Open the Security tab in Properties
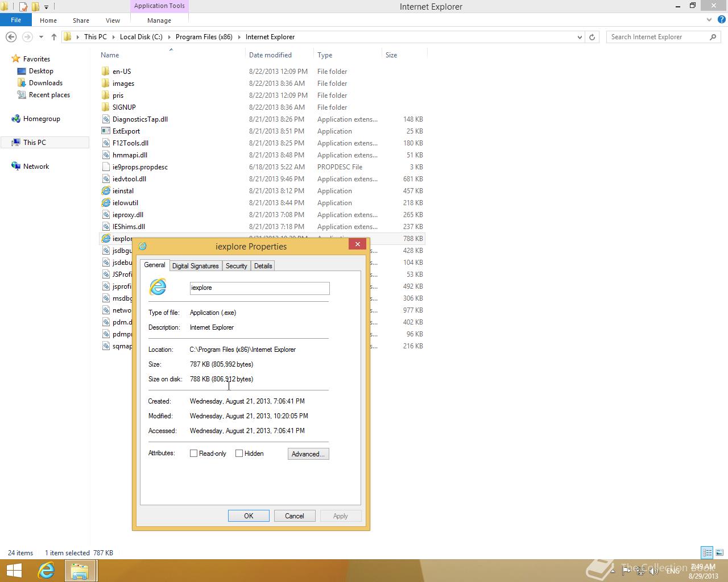728x582 pixels. click(x=236, y=266)
